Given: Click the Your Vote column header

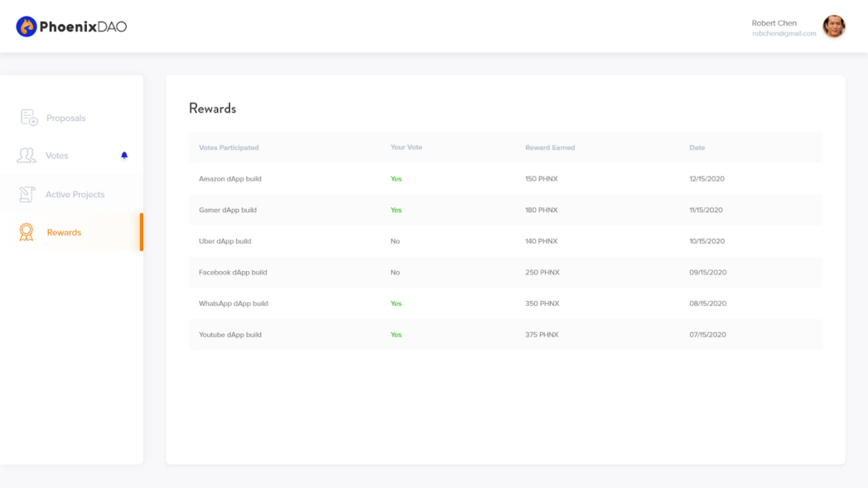Looking at the screenshot, I should tap(407, 147).
